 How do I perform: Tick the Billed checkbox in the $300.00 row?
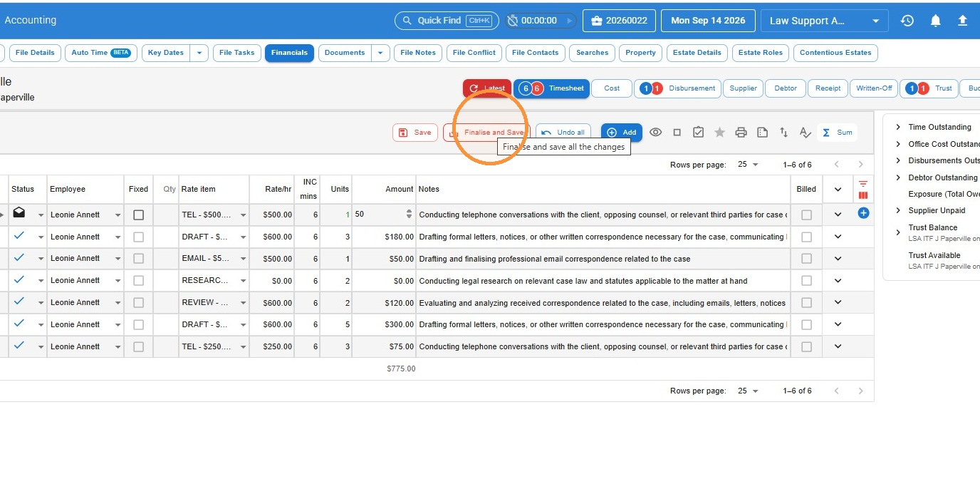806,325
